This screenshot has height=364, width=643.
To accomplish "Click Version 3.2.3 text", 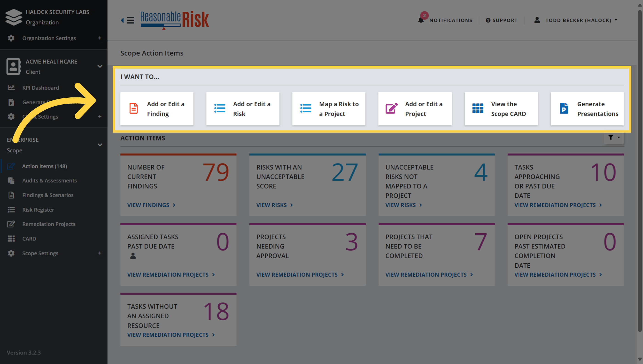I will 24,353.
